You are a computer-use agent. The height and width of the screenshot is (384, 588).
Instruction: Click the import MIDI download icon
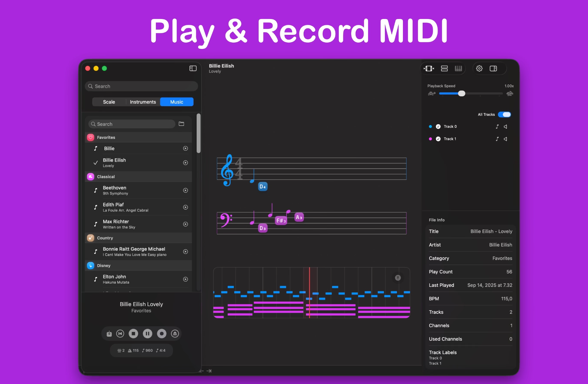click(109, 333)
